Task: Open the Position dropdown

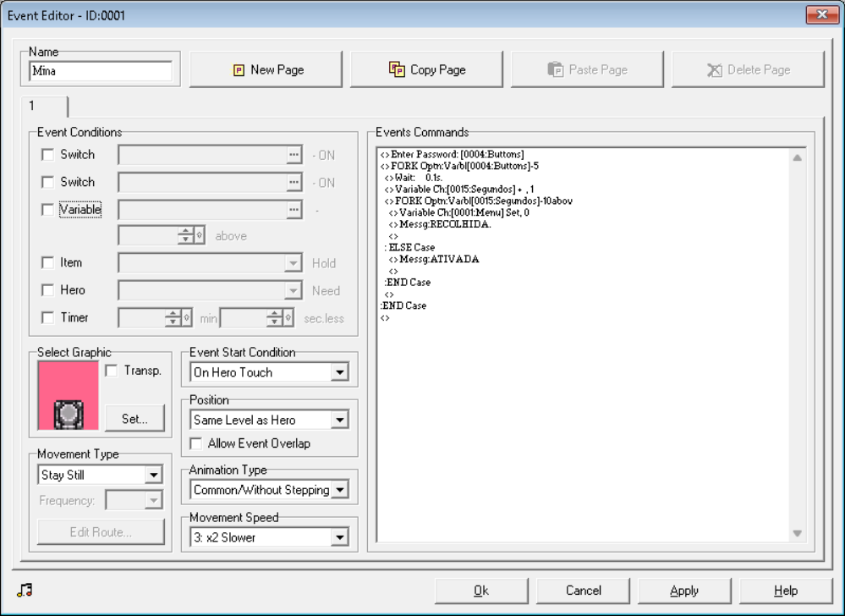Action: (339, 420)
